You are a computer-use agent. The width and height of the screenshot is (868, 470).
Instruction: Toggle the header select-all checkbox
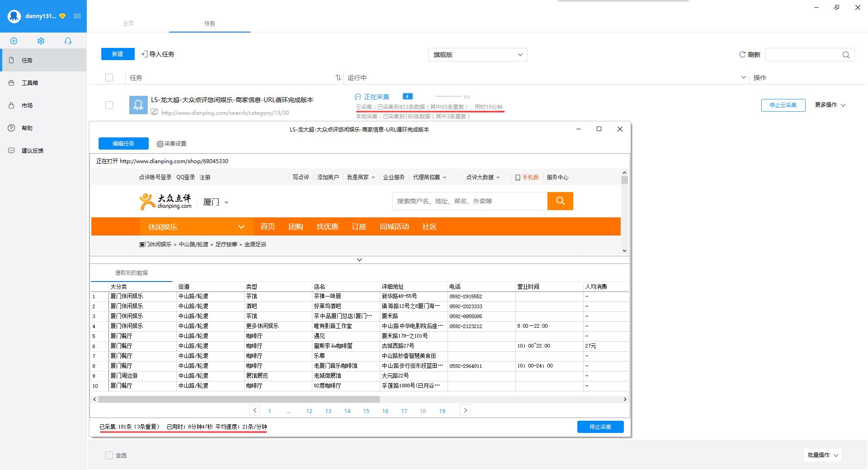coord(109,77)
